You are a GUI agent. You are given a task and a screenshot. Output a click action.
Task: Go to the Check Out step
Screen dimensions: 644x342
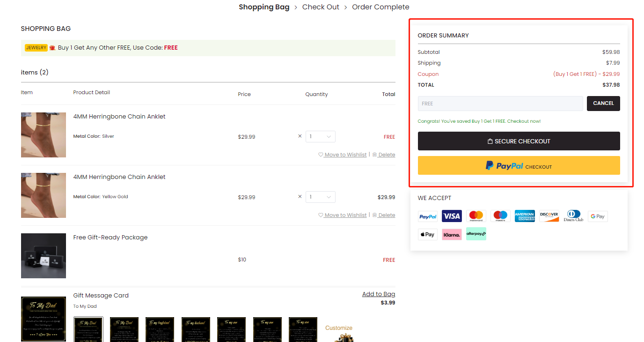[x=321, y=7]
